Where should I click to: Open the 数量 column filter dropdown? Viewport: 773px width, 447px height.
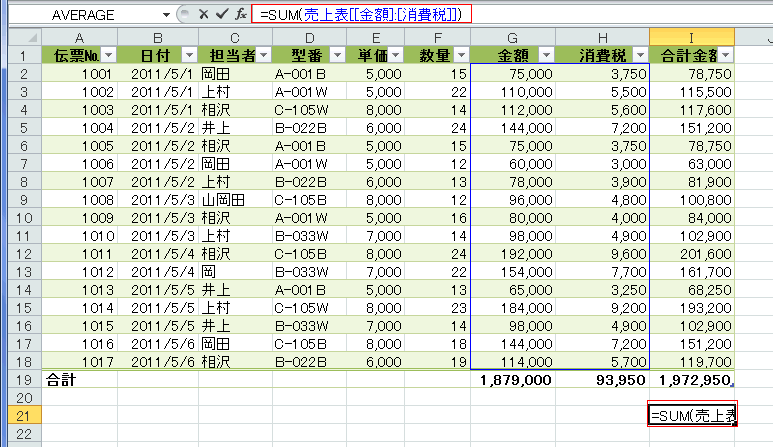coord(460,54)
